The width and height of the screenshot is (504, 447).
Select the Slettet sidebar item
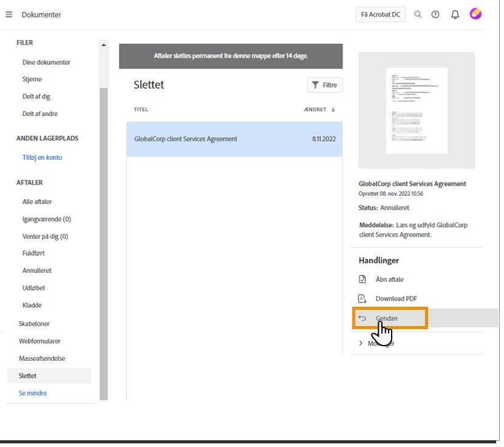pos(49,375)
